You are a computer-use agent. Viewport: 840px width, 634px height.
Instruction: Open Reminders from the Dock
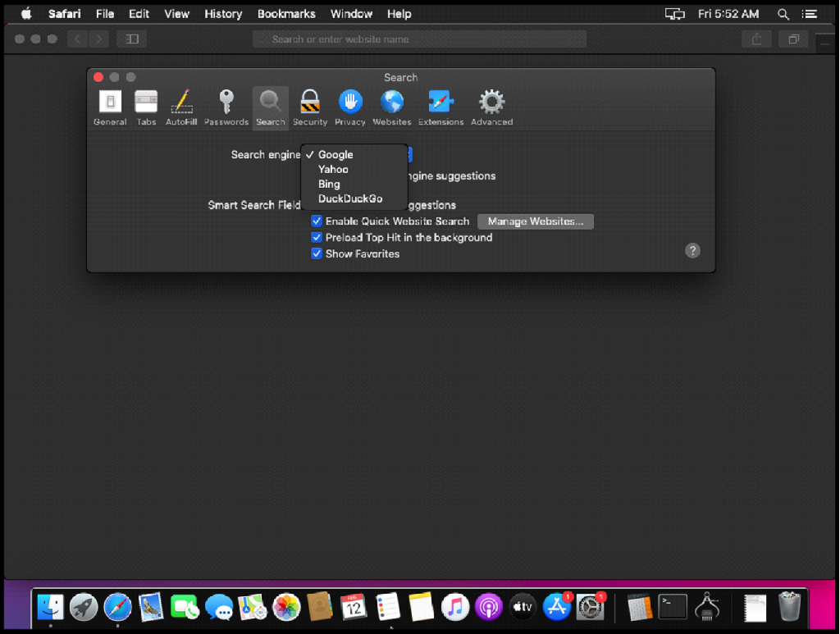click(387, 607)
